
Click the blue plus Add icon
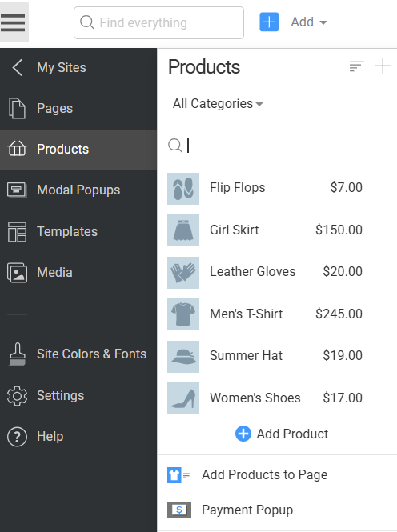point(269,22)
